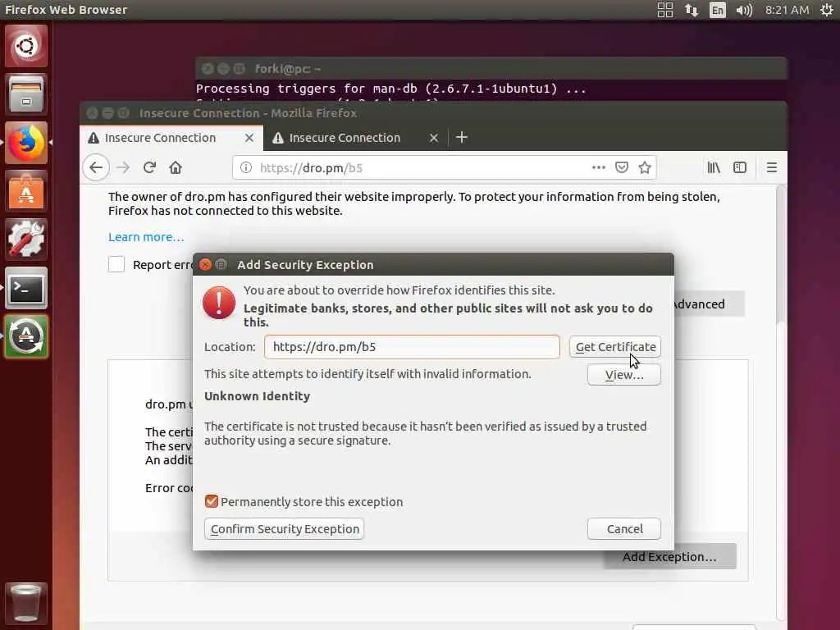This screenshot has height=630, width=840.
Task: Switch to second Insecure Connection tab
Action: [x=345, y=138]
